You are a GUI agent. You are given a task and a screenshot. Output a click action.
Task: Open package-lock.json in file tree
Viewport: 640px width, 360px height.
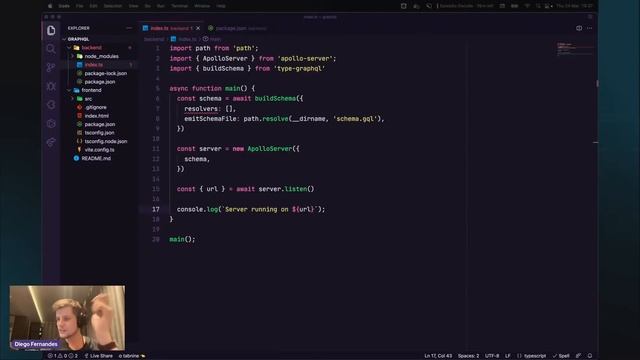106,73
